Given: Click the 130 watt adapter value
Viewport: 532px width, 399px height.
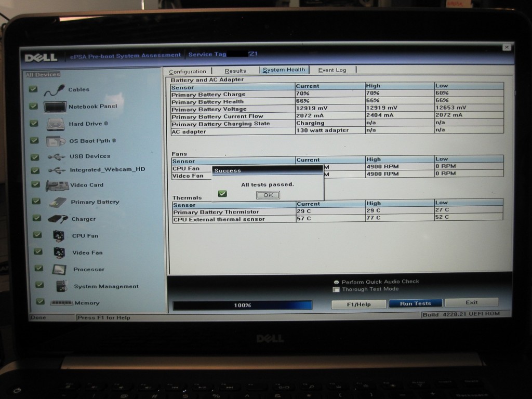Looking at the screenshot, I should tap(322, 130).
